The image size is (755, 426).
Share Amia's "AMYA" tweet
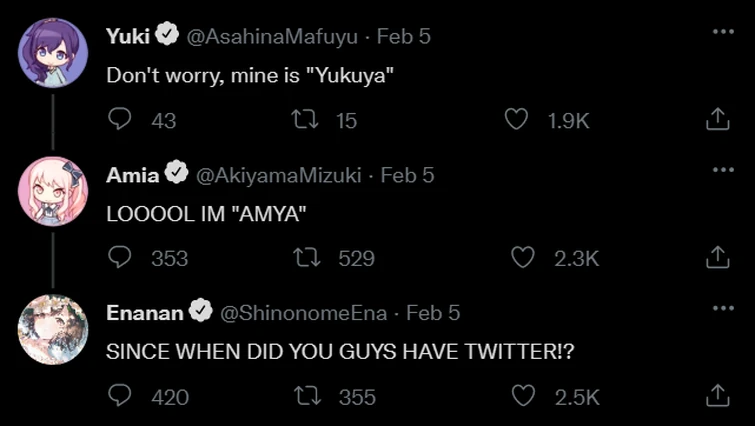pos(717,258)
